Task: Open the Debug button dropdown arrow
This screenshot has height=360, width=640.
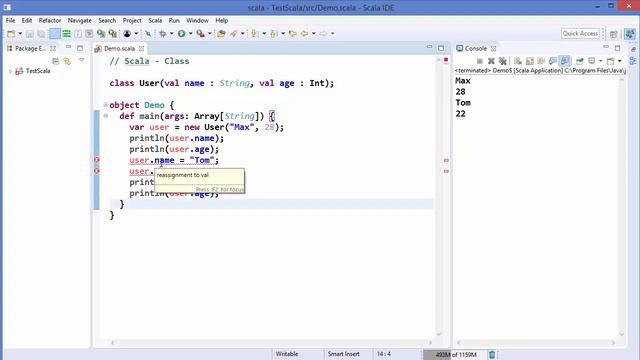Action: coord(171,33)
